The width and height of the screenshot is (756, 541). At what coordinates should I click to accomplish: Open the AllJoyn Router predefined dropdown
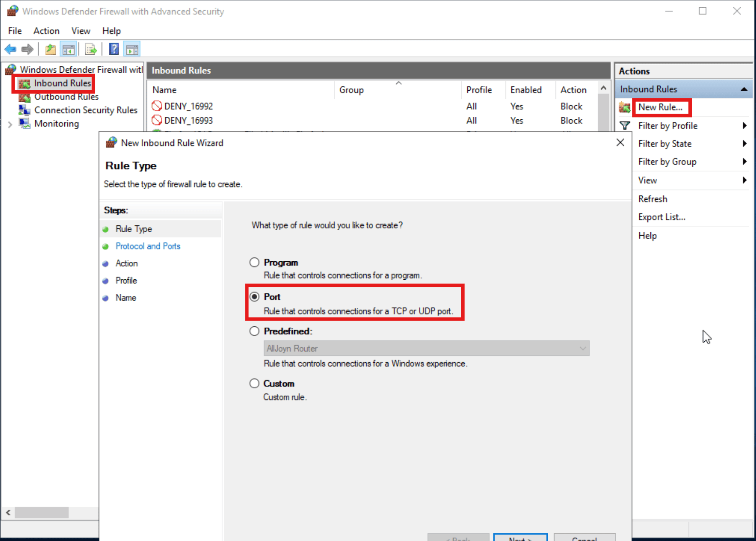coord(583,348)
